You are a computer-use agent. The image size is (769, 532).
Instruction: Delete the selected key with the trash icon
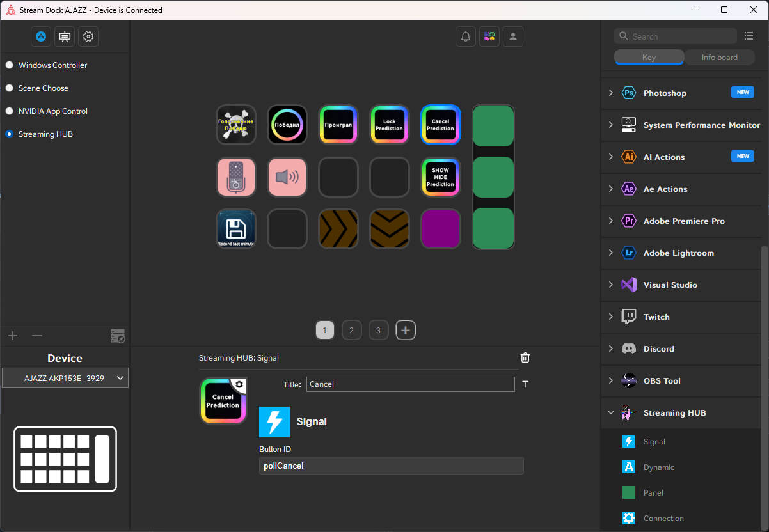[525, 357]
